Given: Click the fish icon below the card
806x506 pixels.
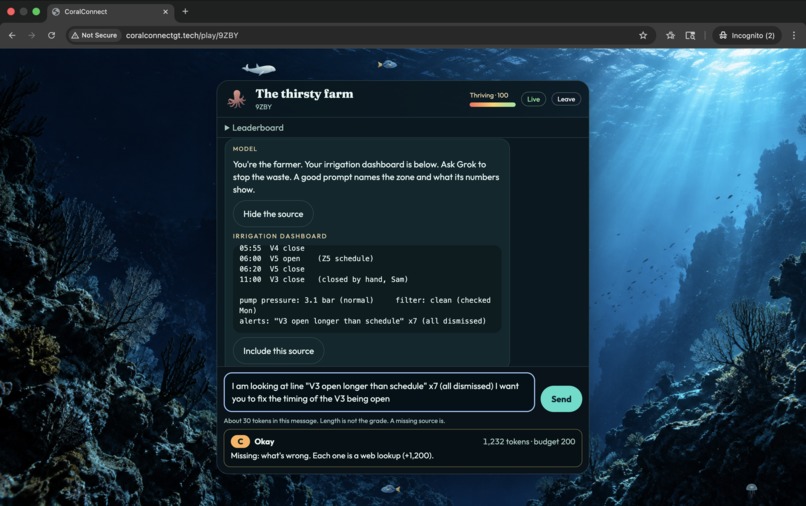Looking at the screenshot, I should [390, 489].
